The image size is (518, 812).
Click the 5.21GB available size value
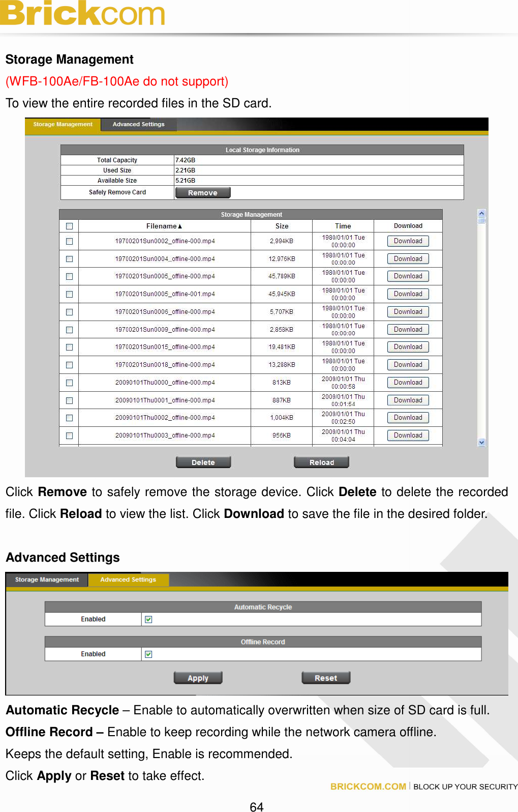coord(186,181)
